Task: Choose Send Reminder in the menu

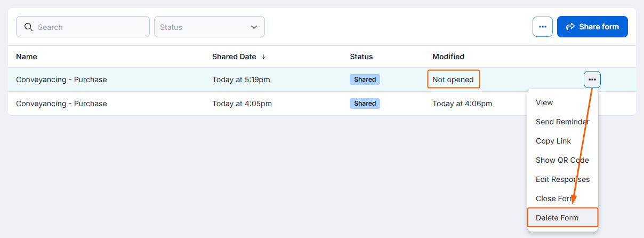Action: (x=563, y=122)
